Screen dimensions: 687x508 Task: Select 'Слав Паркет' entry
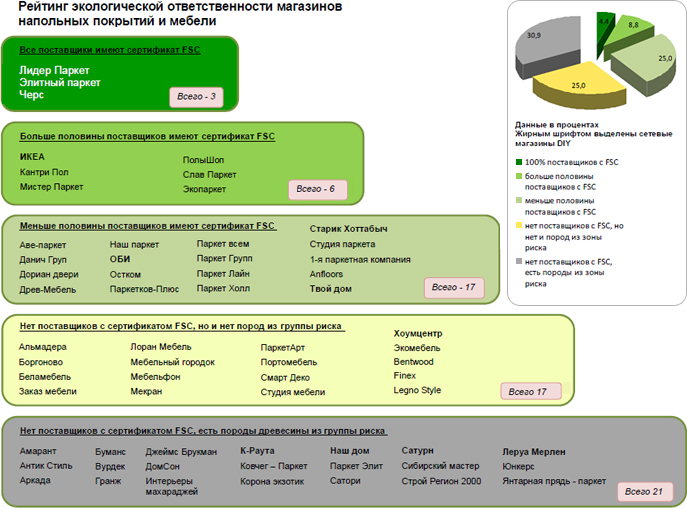[x=209, y=175]
